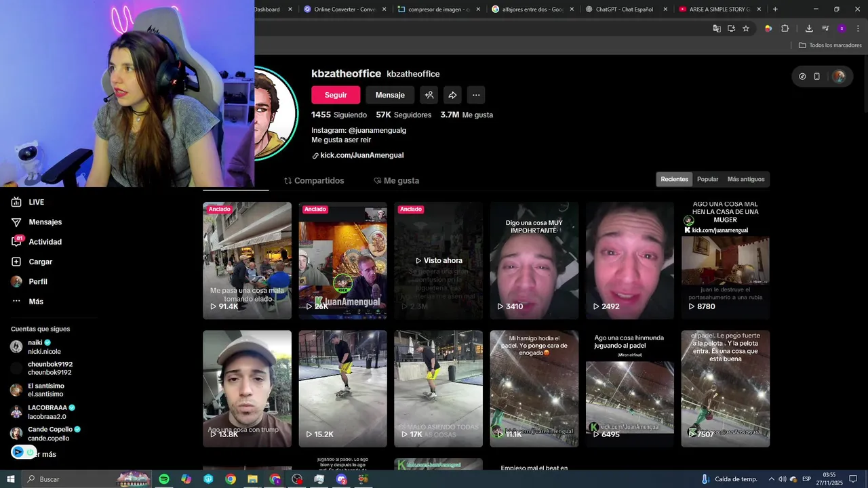The image size is (868, 488).
Task: Open the pinned video with 91.4K views
Action: pos(247,260)
